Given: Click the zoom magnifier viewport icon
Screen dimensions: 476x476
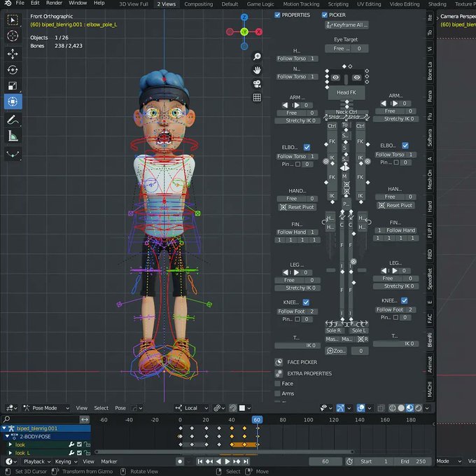Looking at the screenshot, I should (257, 57).
